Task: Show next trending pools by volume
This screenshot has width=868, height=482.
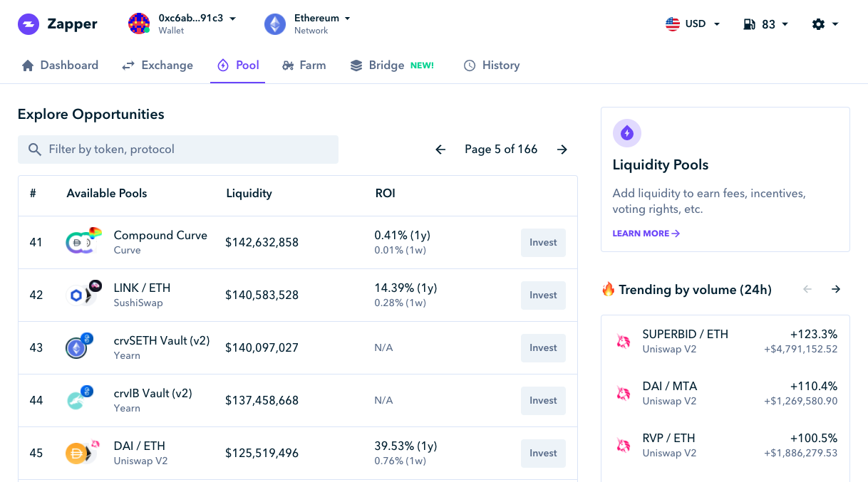Action: coord(836,289)
